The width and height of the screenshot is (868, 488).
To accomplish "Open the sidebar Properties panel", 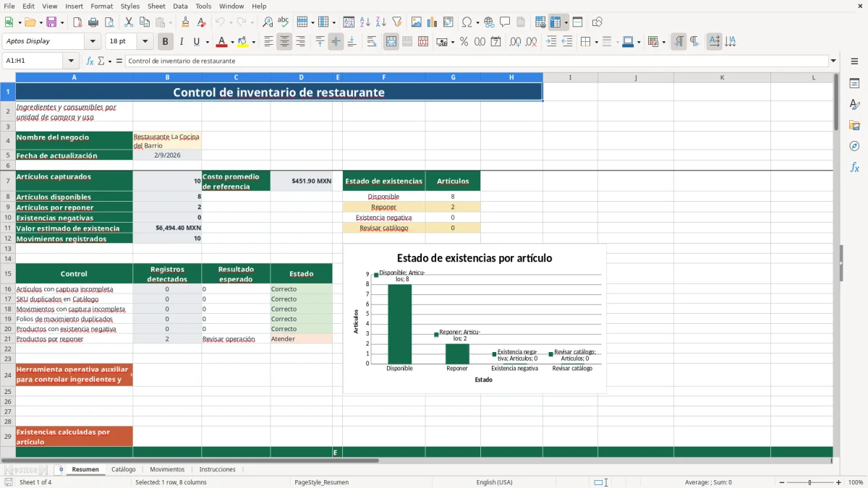I will [854, 84].
